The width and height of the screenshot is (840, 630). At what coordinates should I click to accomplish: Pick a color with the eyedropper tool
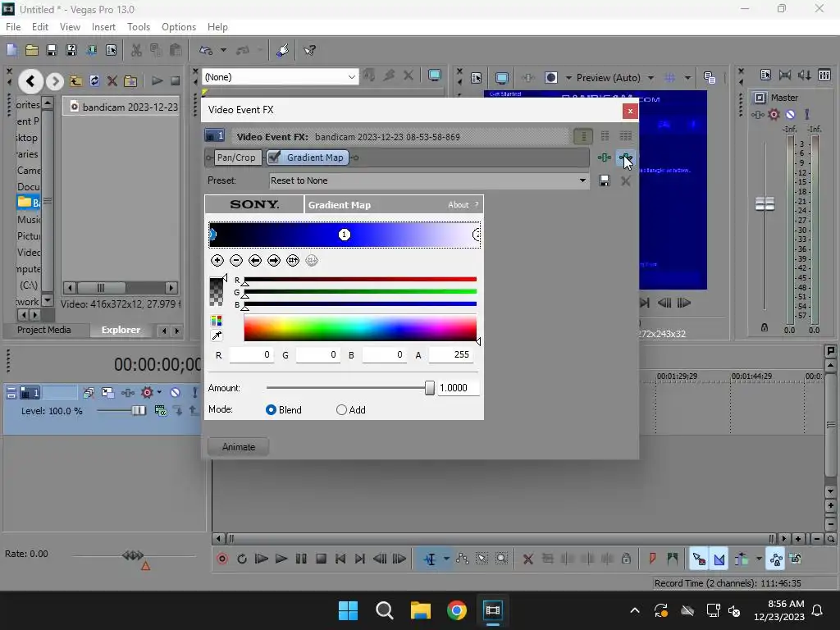tap(217, 336)
